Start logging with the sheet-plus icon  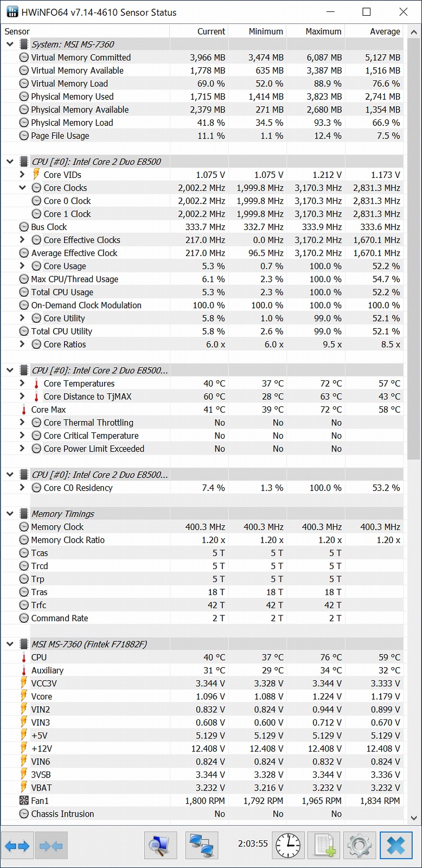click(324, 845)
